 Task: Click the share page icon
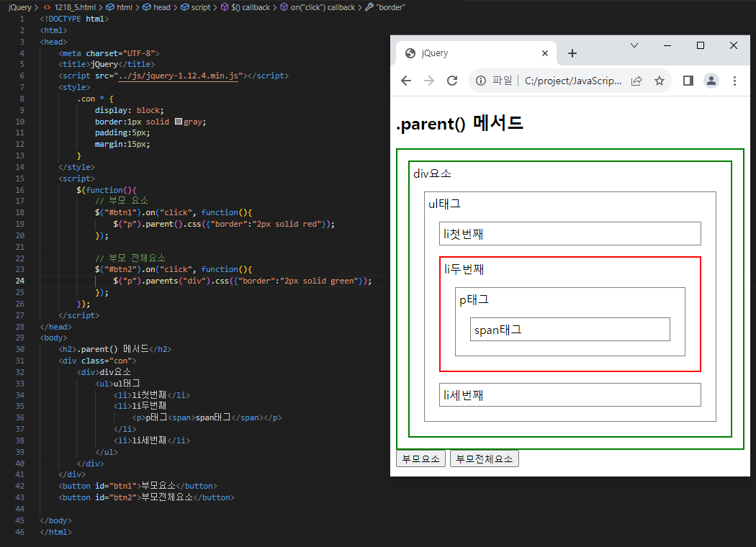(636, 81)
